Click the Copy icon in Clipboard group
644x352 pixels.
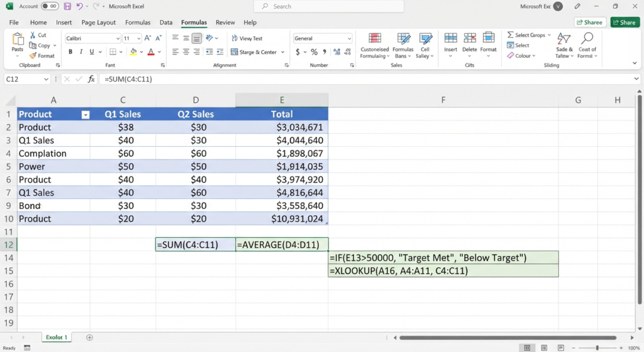coord(33,45)
